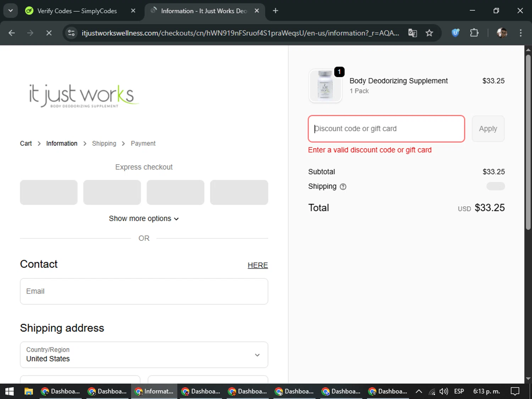This screenshot has height=399, width=532.
Task: Click the Payment breadcrumb step
Action: pyautogui.click(x=143, y=143)
